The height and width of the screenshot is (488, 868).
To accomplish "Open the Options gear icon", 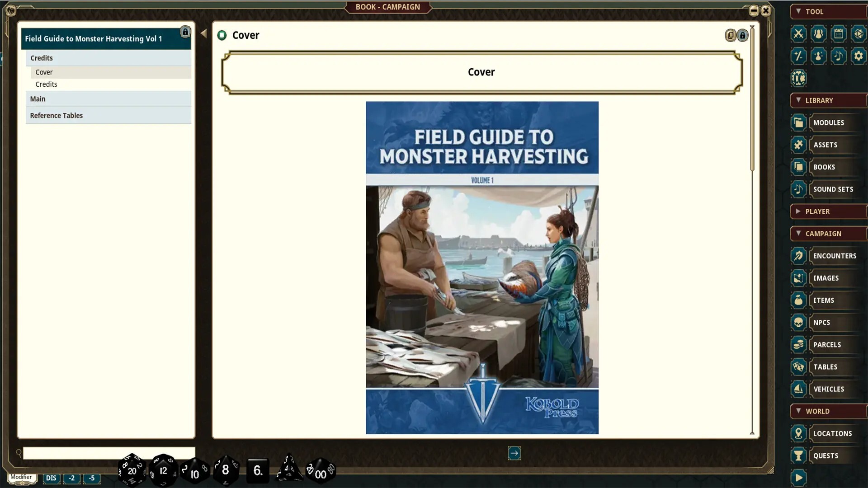I will point(859,56).
